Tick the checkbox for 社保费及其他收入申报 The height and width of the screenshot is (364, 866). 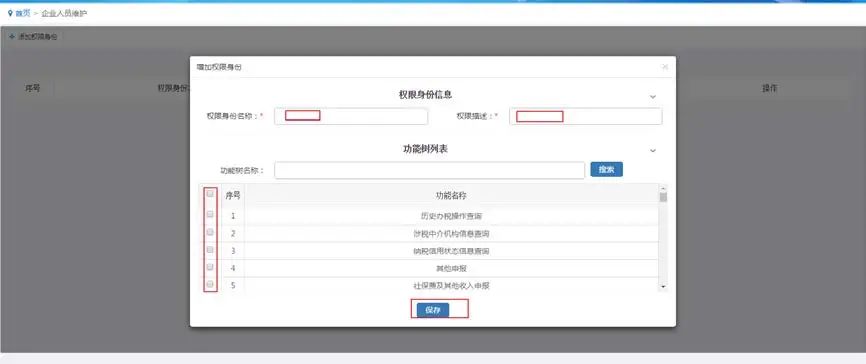[x=210, y=284]
